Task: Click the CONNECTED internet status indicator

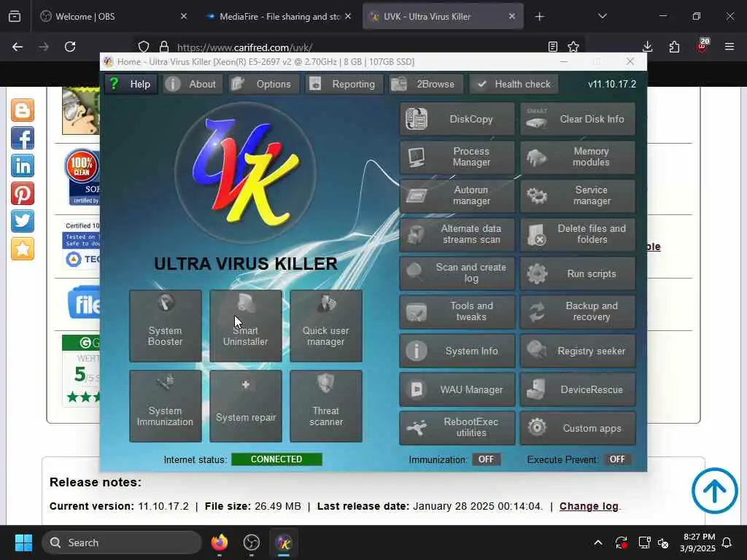Action: tap(276, 459)
